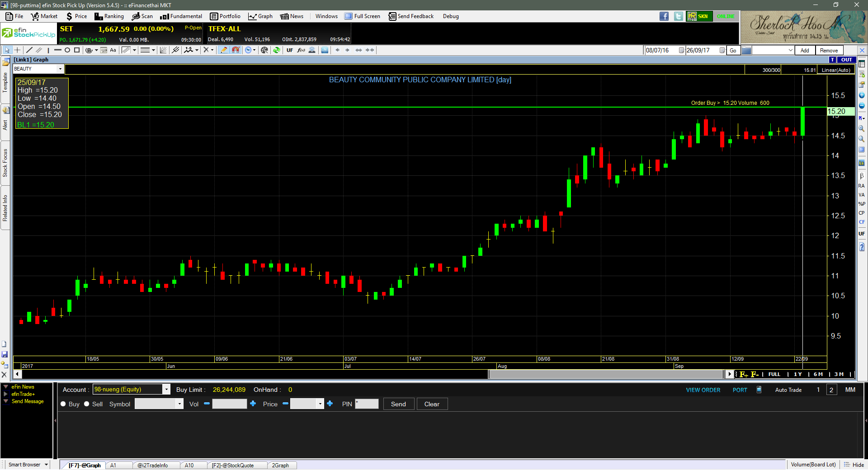The width and height of the screenshot is (868, 470).
Task: Decrease Price with the minus stepper
Action: [x=285, y=404]
